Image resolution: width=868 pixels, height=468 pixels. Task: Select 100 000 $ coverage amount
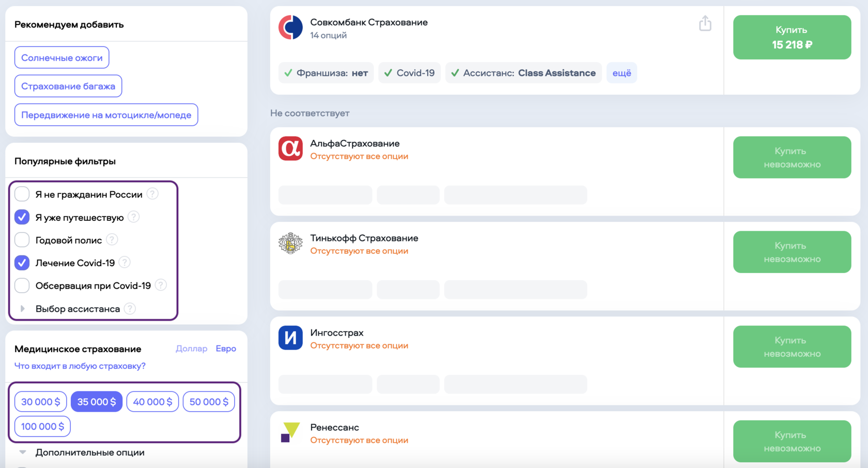pos(42,427)
